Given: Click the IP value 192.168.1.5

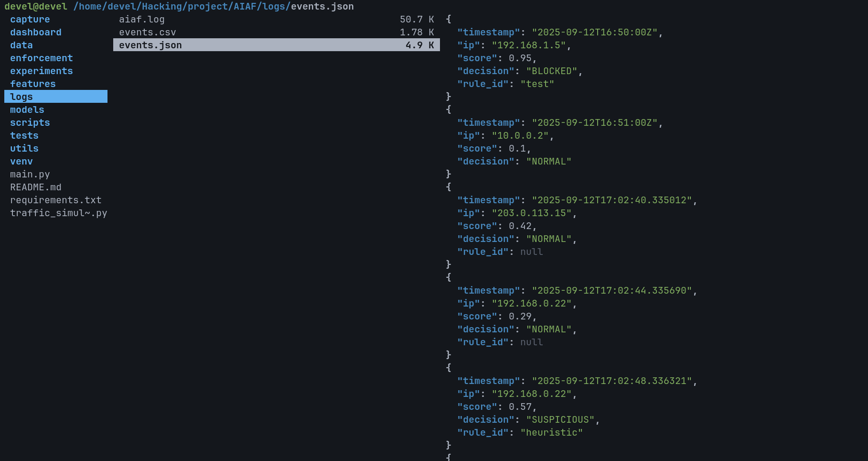Looking at the screenshot, I should click(x=529, y=45).
